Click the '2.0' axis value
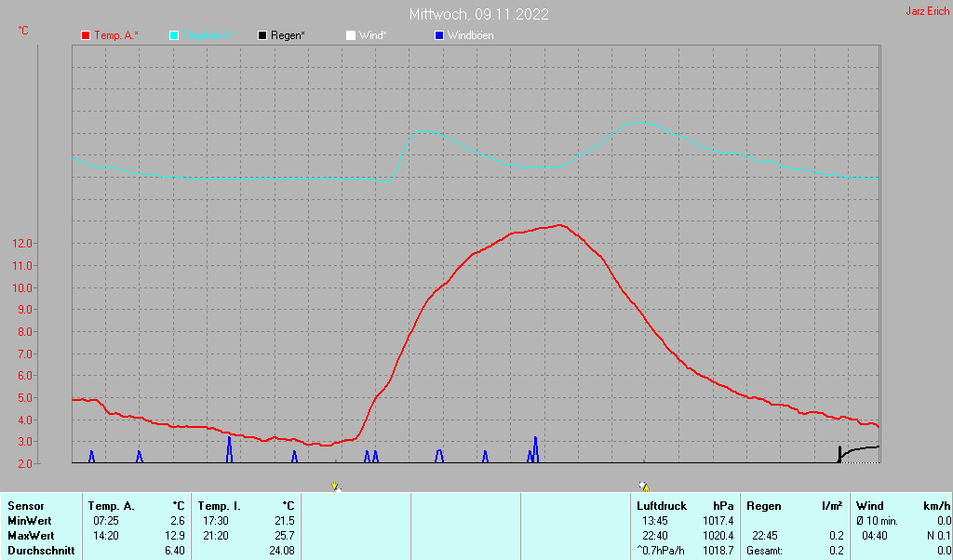This screenshot has width=953, height=560. pyautogui.click(x=24, y=463)
